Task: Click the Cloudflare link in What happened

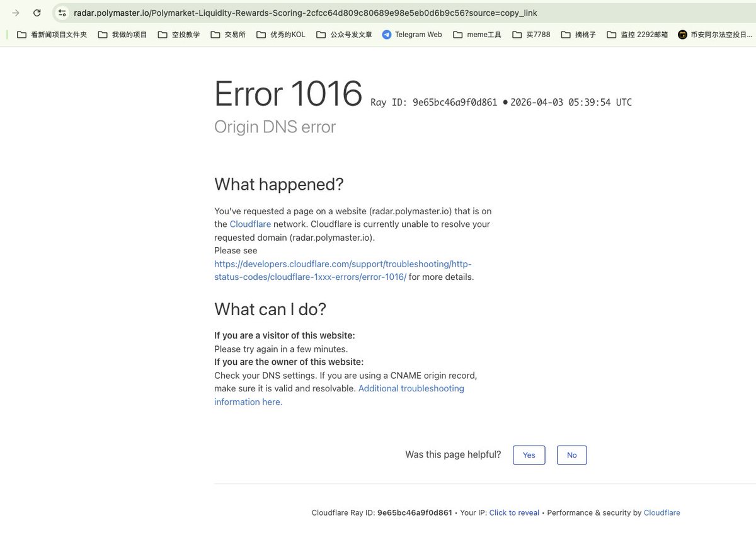Action: [x=250, y=224]
